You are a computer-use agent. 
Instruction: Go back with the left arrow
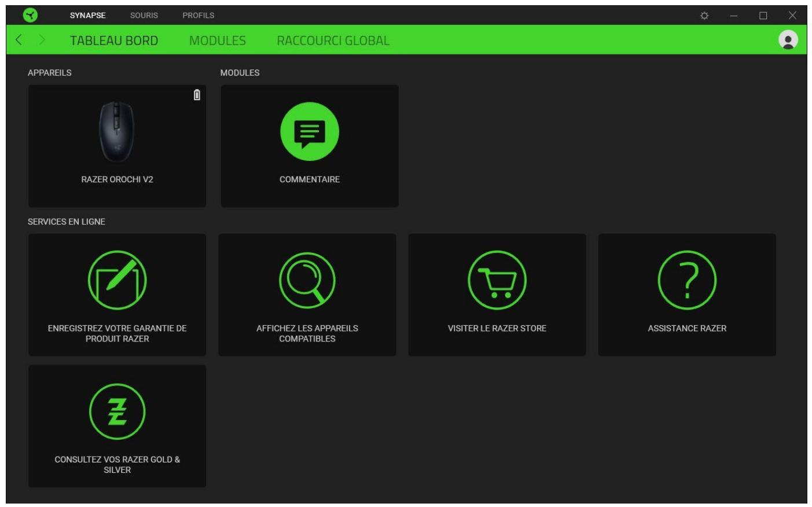click(19, 40)
